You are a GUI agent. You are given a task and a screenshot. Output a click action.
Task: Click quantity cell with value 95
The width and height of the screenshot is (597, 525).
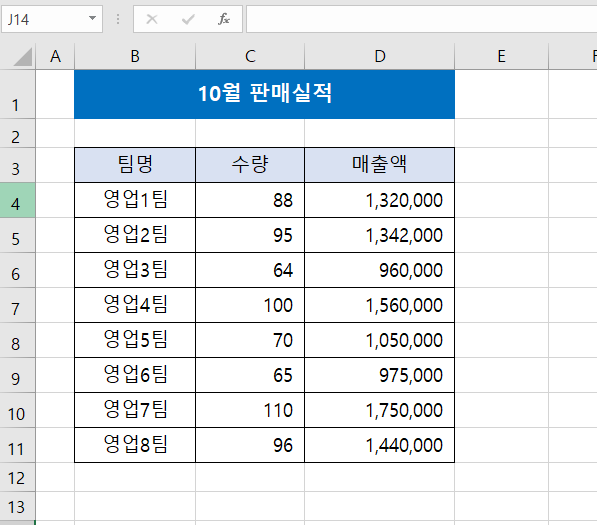click(250, 235)
